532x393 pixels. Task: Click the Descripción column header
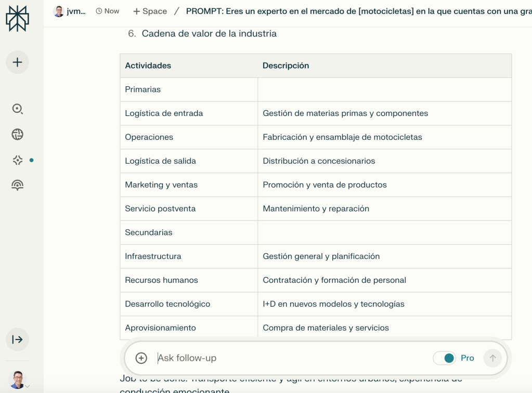(x=286, y=65)
